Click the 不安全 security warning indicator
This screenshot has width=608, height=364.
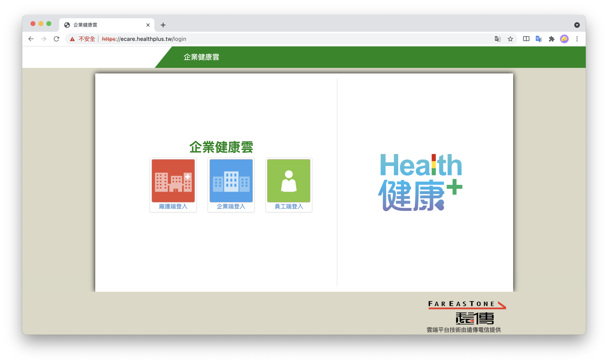82,39
